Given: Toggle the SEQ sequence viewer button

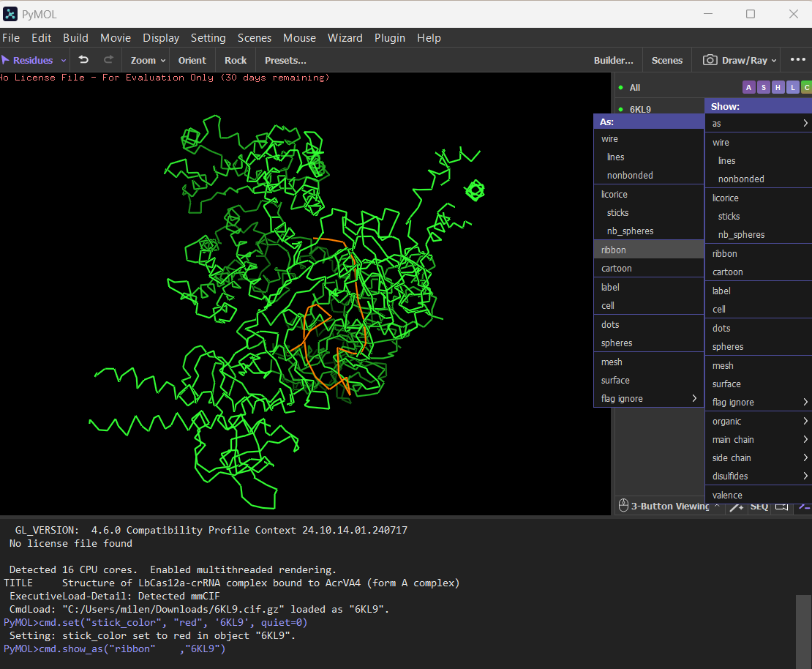Looking at the screenshot, I should coord(759,507).
